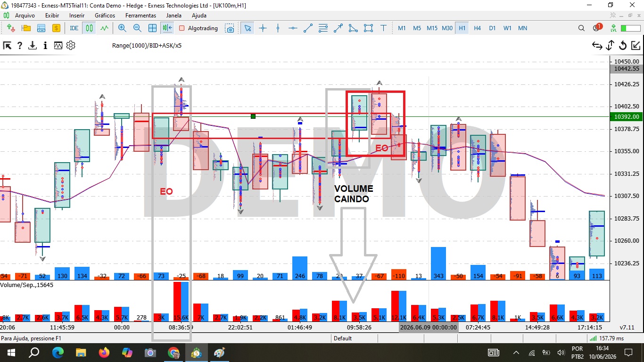
Task: Select the trendline drawing tool
Action: (x=308, y=28)
